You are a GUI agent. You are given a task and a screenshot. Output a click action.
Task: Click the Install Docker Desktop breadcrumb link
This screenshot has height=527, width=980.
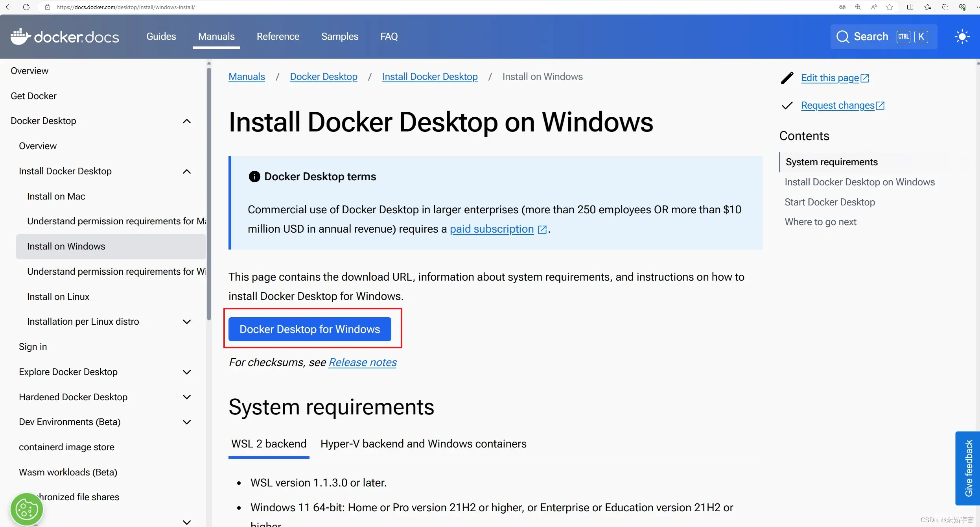click(x=430, y=77)
